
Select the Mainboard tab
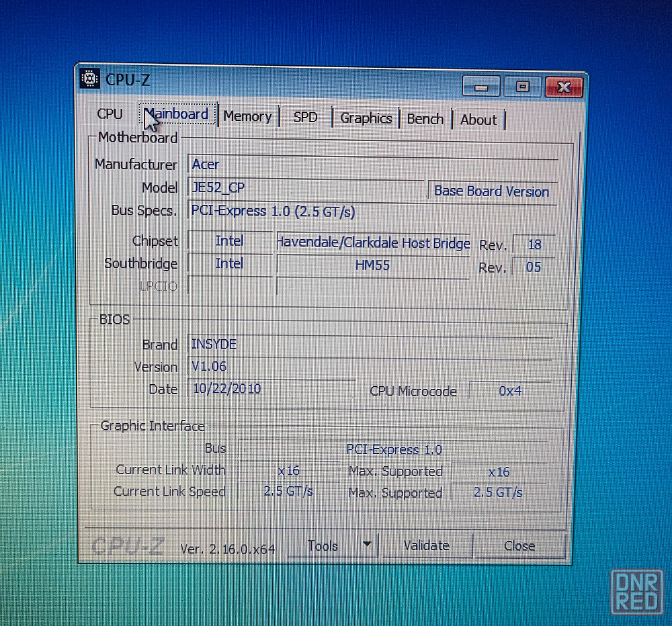click(178, 114)
